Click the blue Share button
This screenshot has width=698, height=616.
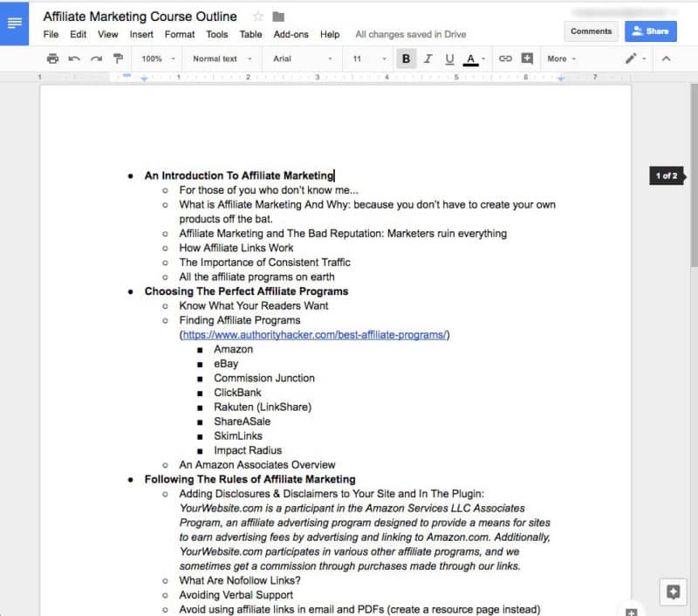[x=651, y=31]
